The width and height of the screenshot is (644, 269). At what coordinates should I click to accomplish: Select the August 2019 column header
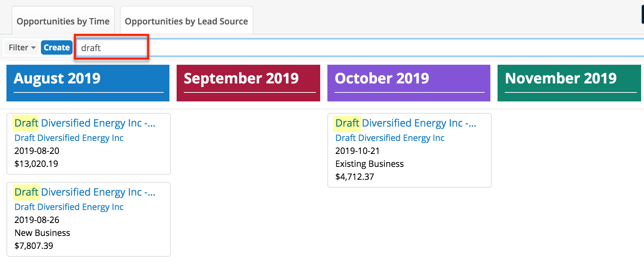pyautogui.click(x=57, y=78)
